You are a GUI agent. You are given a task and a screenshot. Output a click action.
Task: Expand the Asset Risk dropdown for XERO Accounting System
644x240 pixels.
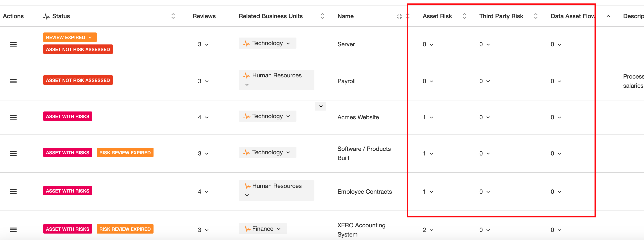[x=431, y=229]
